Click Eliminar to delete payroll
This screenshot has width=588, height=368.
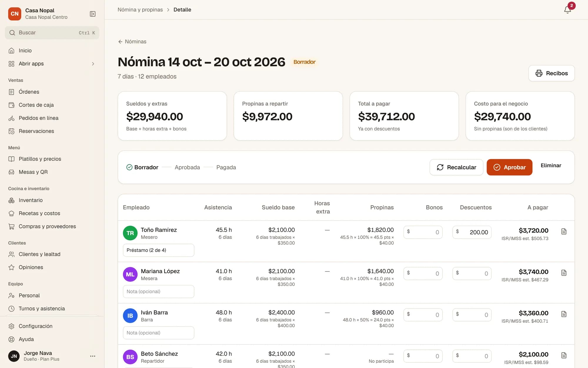coord(551,165)
